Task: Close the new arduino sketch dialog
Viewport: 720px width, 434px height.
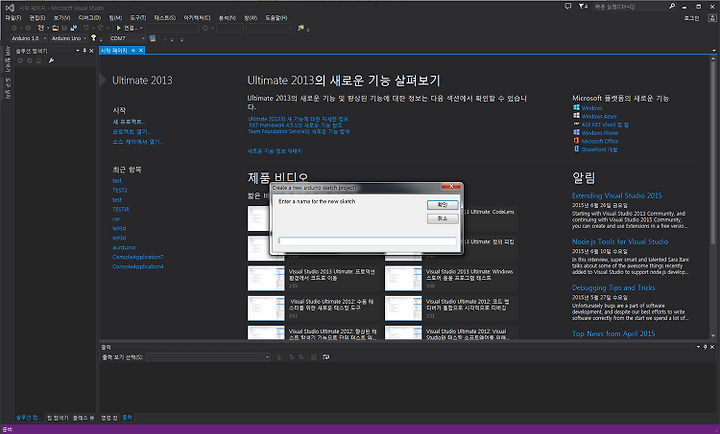Action: (x=451, y=186)
